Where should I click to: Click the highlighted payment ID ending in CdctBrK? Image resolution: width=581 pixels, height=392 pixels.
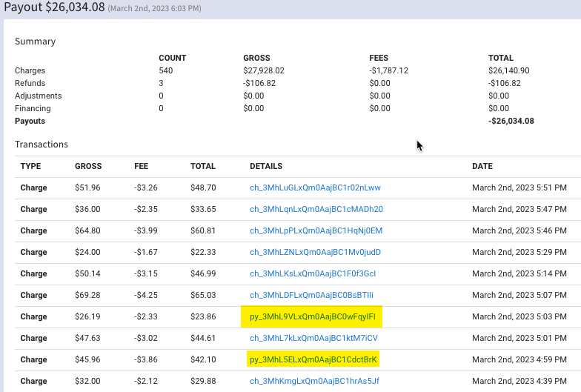tap(313, 360)
